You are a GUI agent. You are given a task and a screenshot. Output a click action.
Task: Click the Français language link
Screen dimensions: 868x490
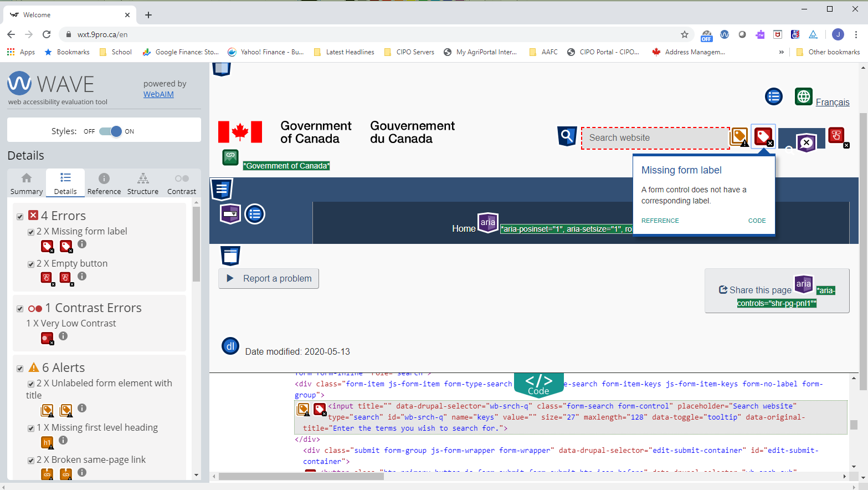[833, 102]
